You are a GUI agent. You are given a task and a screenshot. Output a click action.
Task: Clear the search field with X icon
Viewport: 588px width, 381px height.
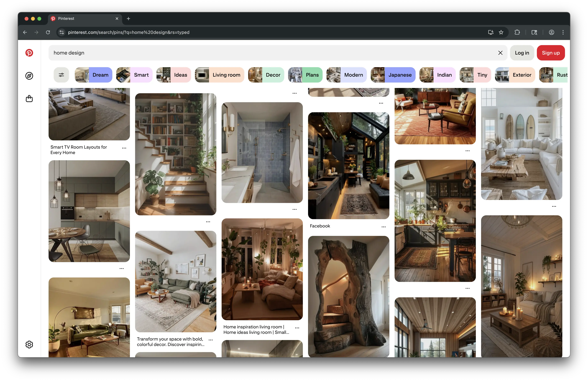[x=500, y=53]
